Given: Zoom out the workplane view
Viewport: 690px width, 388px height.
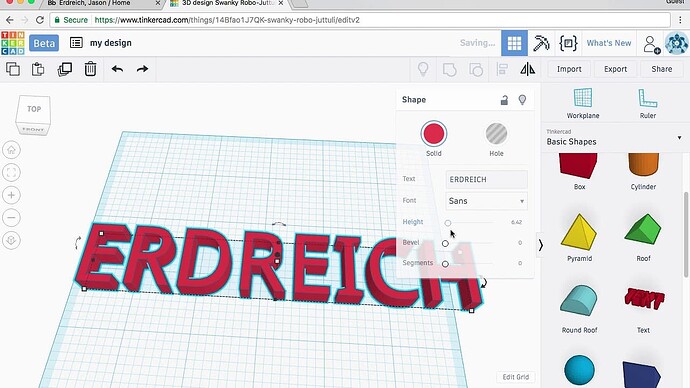Looking at the screenshot, I should pyautogui.click(x=11, y=217).
